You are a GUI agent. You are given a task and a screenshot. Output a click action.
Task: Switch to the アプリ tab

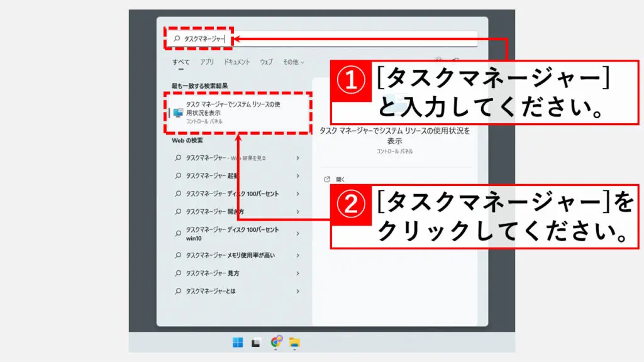point(207,62)
